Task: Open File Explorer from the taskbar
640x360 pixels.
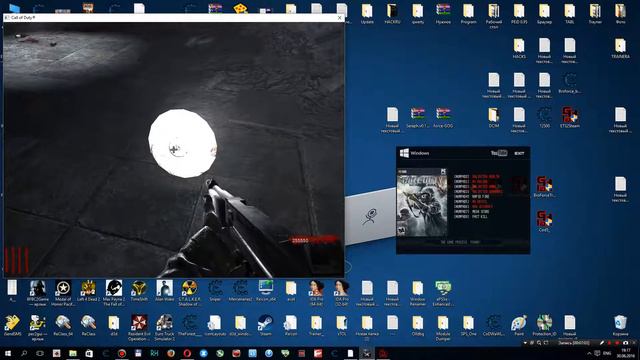Action: pyautogui.click(x=73, y=353)
